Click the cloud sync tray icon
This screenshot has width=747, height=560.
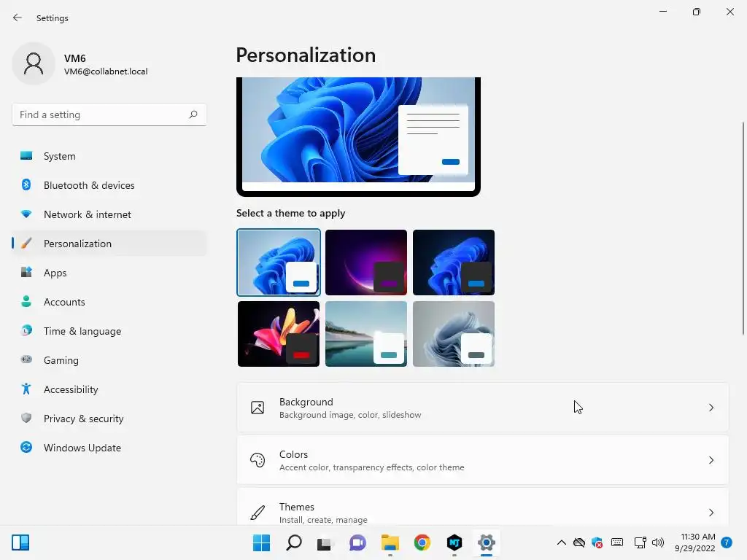(578, 542)
